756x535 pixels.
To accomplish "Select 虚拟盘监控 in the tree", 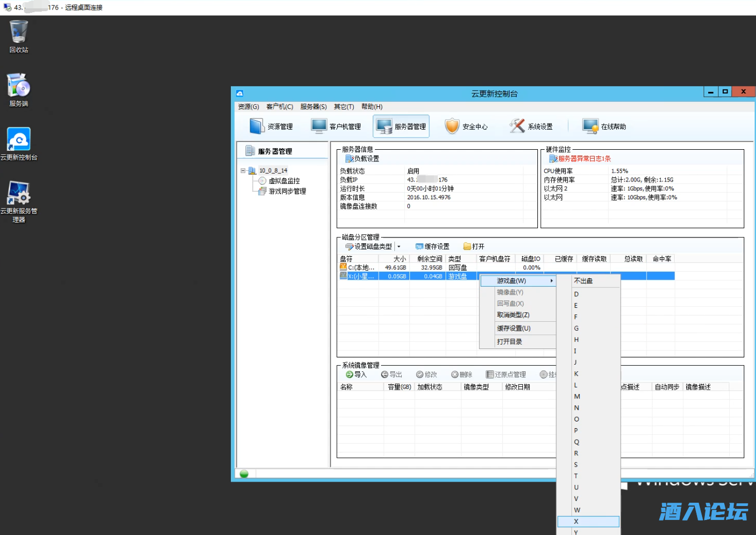I will click(x=284, y=181).
